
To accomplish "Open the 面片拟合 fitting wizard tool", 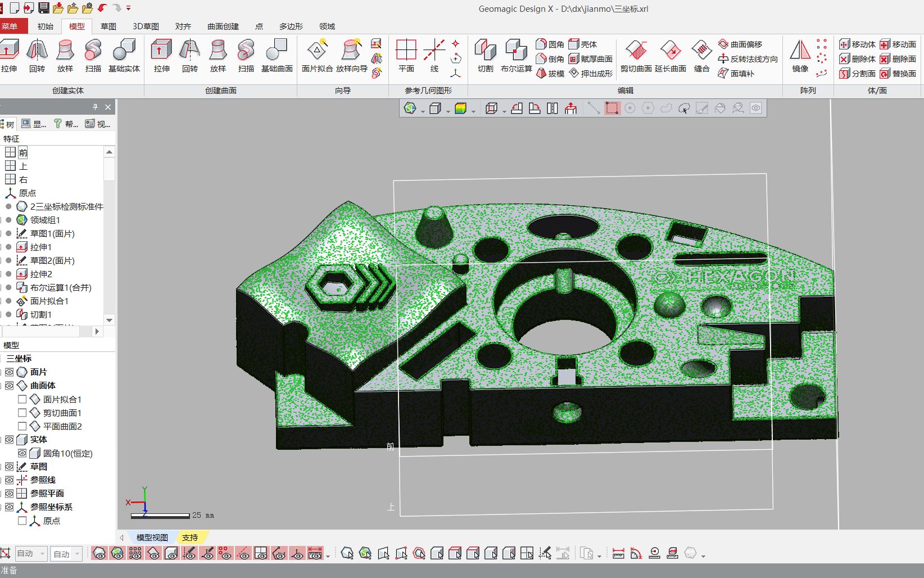I will [317, 55].
